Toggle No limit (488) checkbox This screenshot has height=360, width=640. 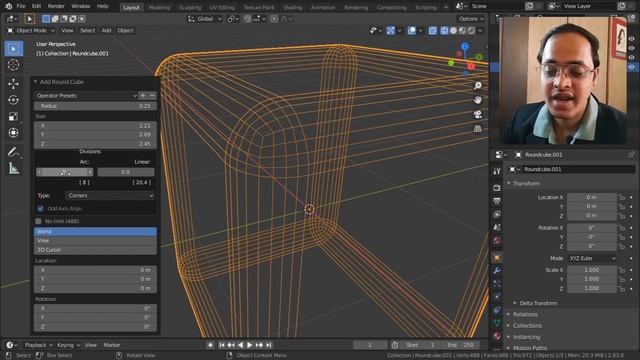(38, 221)
